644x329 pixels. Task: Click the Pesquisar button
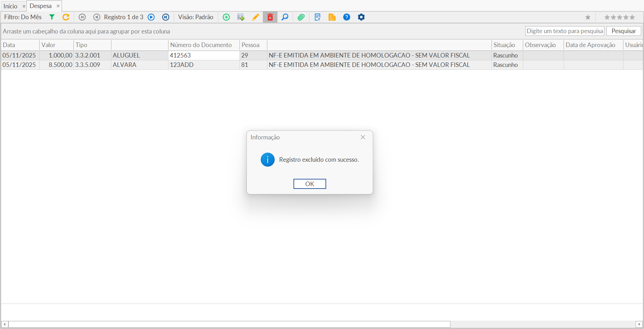tap(623, 31)
